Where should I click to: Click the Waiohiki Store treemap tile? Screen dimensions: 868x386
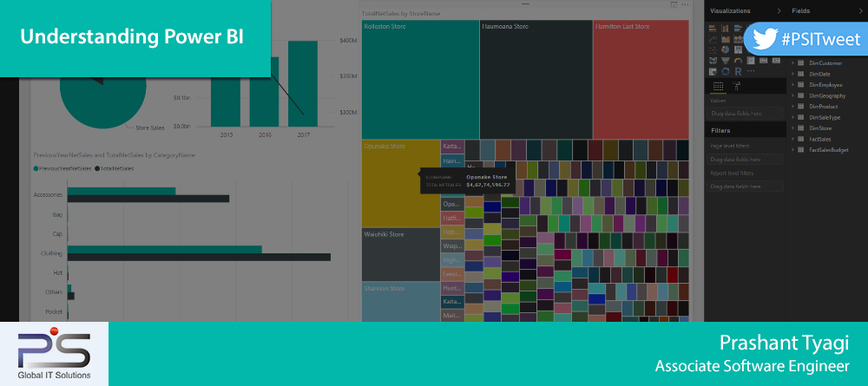401,254
